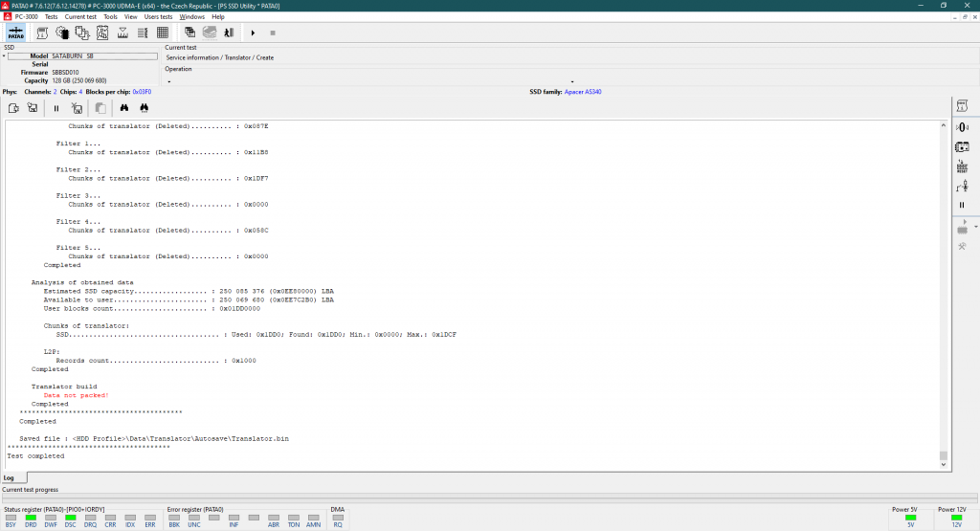Image resolution: width=980 pixels, height=531 pixels.
Task: Click the RESET icon in right sidebar
Action: coord(962,166)
